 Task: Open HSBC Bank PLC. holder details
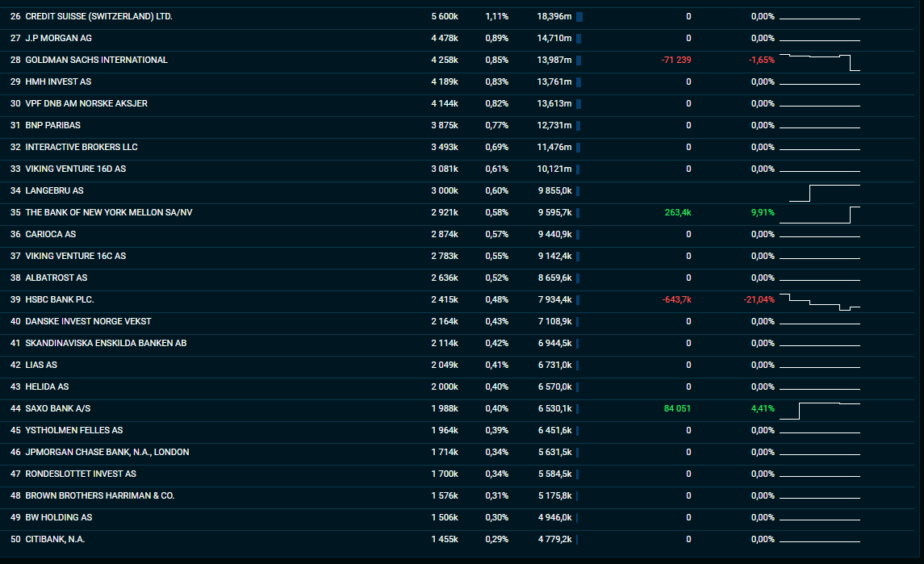pyautogui.click(x=60, y=300)
